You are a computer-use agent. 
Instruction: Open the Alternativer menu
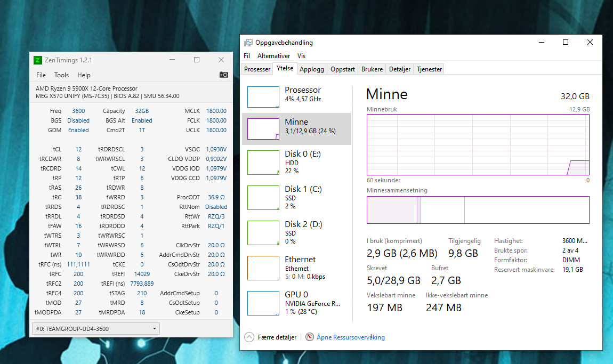(273, 56)
